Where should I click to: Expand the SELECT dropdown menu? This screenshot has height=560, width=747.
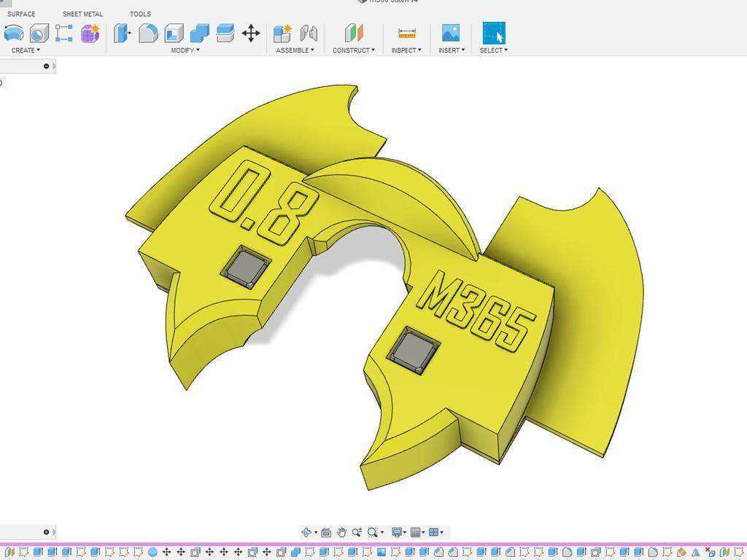pos(494,50)
